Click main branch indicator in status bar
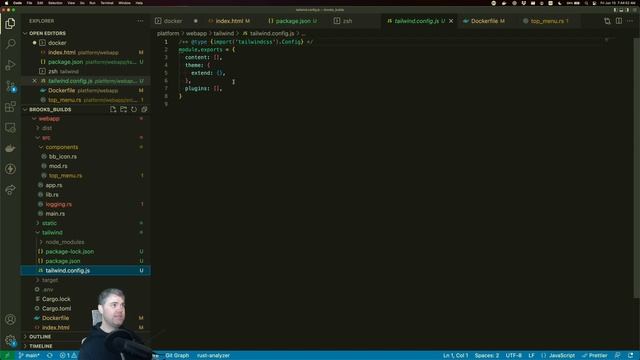640x360 pixels. click(x=29, y=356)
